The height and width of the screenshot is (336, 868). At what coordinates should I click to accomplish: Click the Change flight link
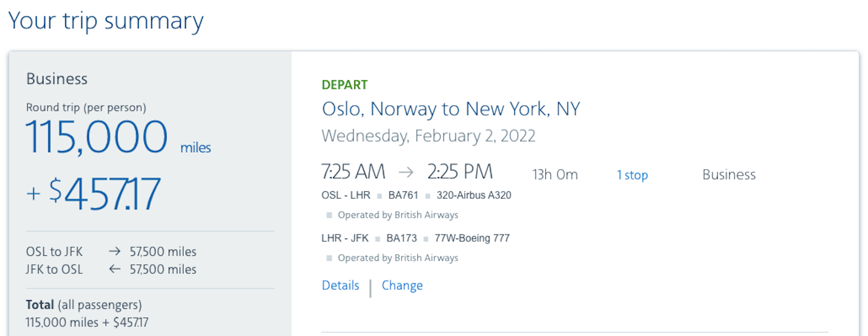pos(402,286)
